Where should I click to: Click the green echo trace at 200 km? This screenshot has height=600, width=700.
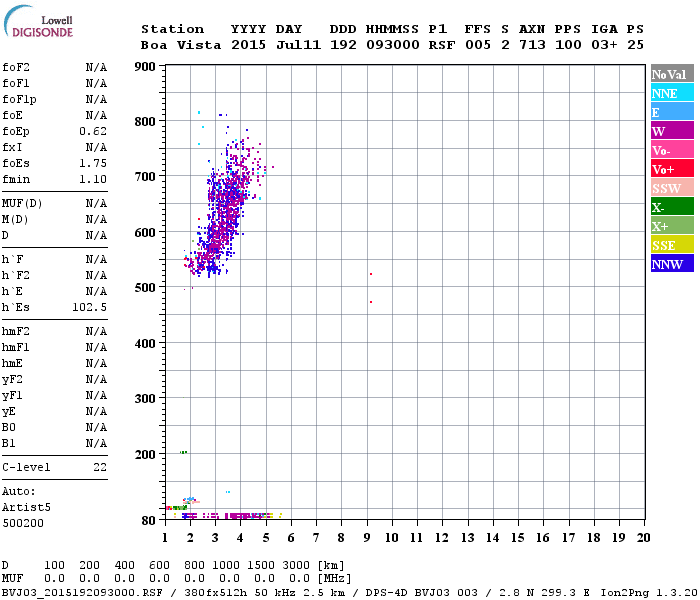(x=183, y=452)
